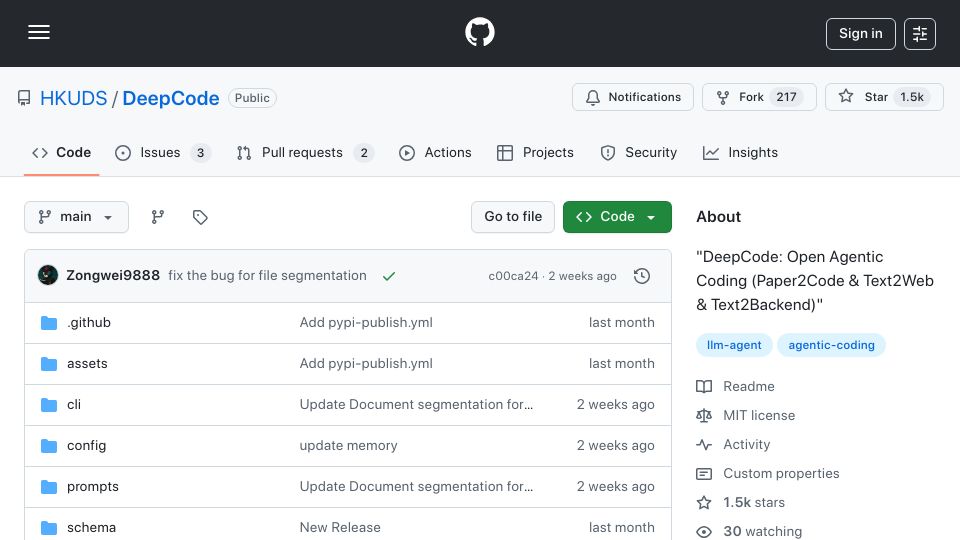
Task: Select the agentic-coding topic tag
Action: pos(831,345)
